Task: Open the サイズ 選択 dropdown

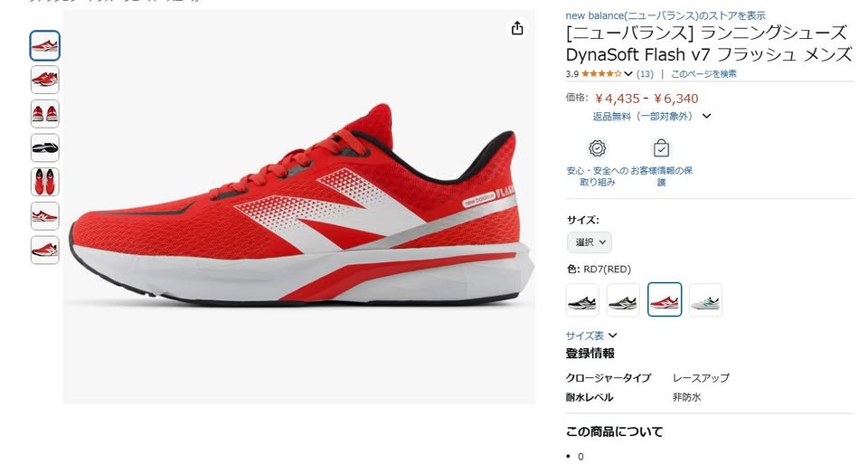Action: pyautogui.click(x=590, y=242)
